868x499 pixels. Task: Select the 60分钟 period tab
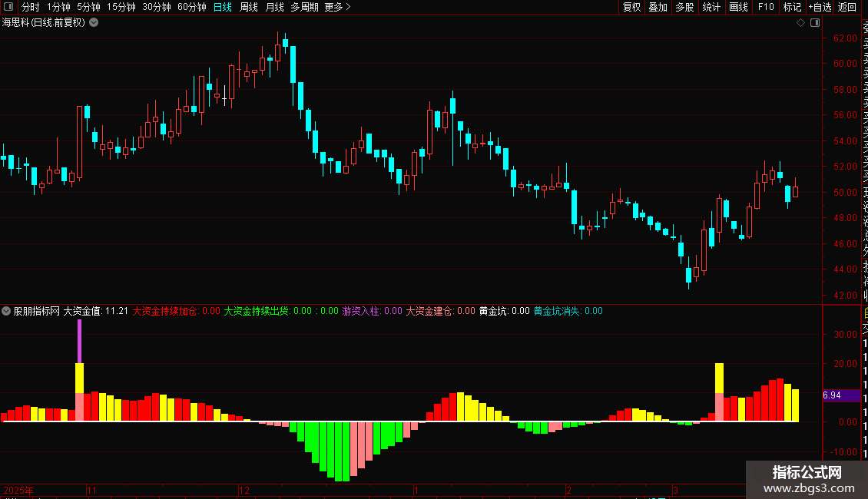point(191,7)
